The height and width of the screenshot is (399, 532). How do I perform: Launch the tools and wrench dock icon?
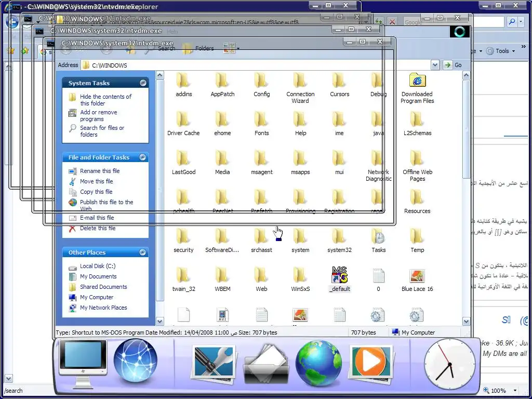[x=214, y=364]
